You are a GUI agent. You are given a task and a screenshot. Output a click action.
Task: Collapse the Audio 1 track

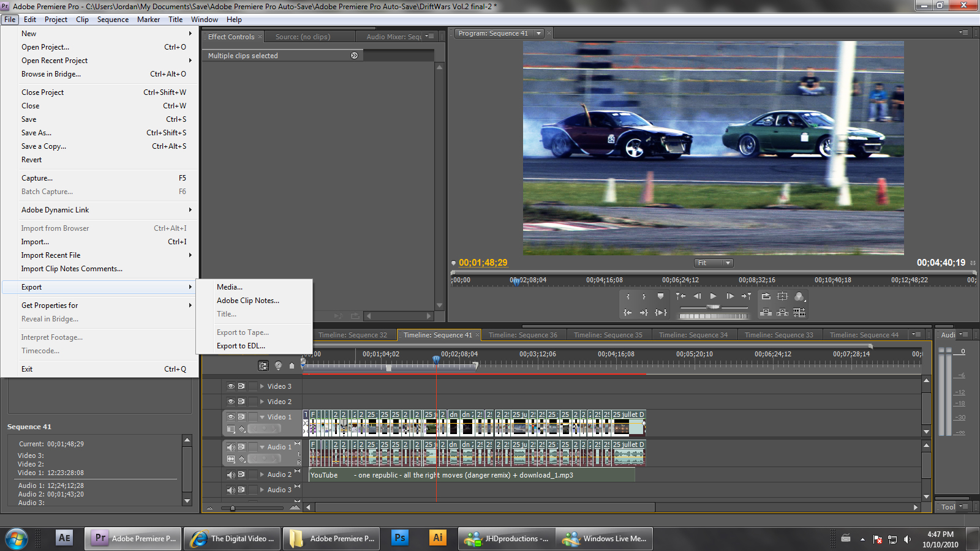coord(262,447)
